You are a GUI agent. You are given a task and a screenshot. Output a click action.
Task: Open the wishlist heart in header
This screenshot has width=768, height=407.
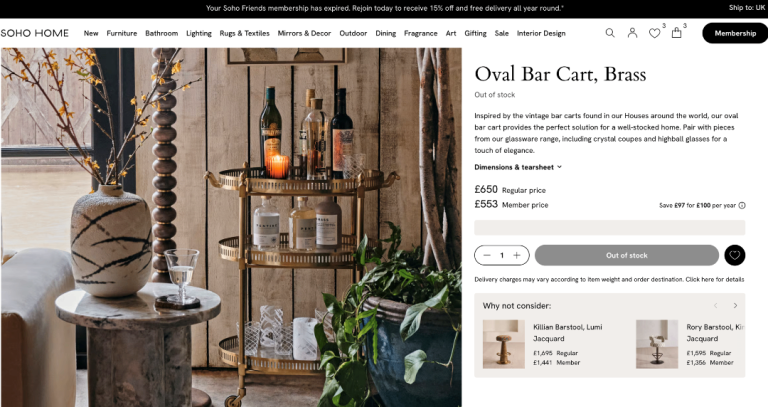click(x=654, y=33)
